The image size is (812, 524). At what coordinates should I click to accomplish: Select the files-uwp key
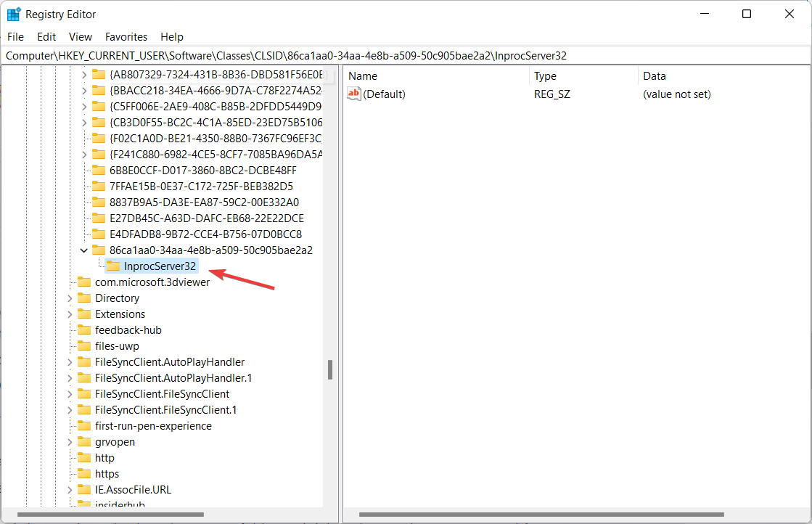coord(117,346)
